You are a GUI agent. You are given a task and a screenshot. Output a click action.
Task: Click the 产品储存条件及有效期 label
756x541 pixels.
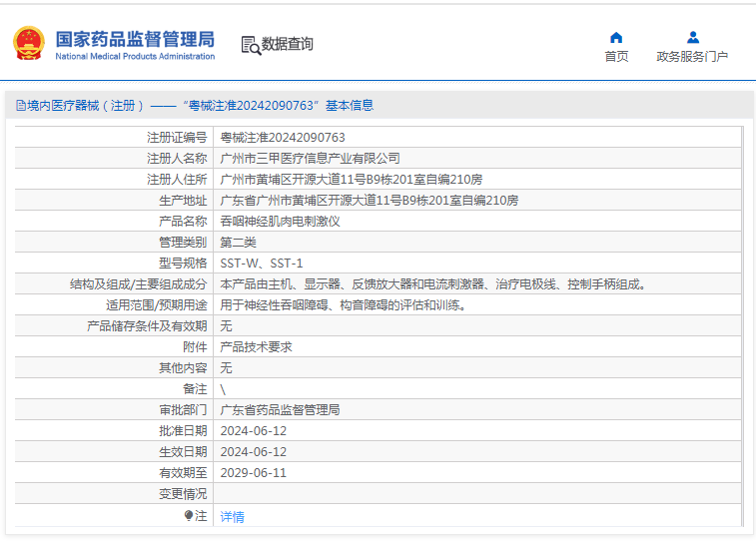click(147, 326)
